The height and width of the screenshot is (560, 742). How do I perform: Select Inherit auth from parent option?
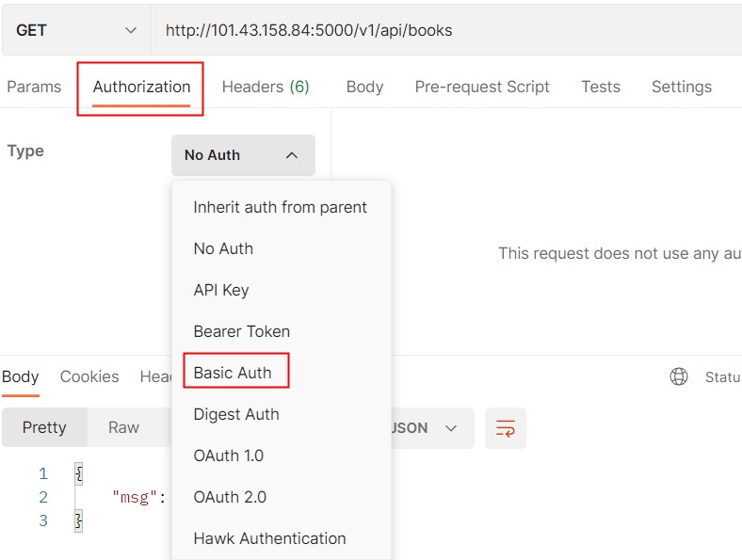click(x=280, y=207)
